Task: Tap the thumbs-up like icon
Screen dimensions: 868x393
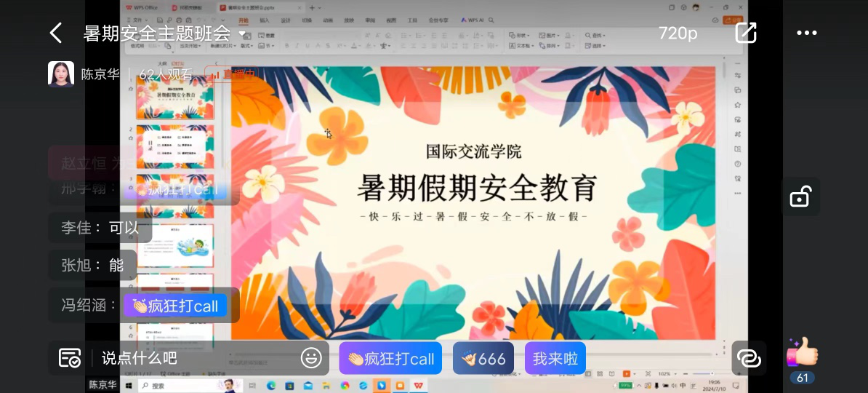Action: [802, 354]
